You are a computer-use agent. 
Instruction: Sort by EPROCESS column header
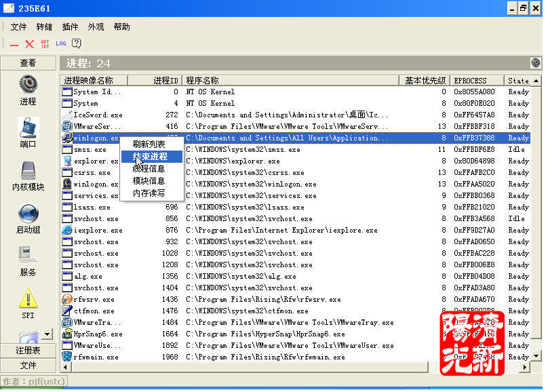tap(477, 80)
